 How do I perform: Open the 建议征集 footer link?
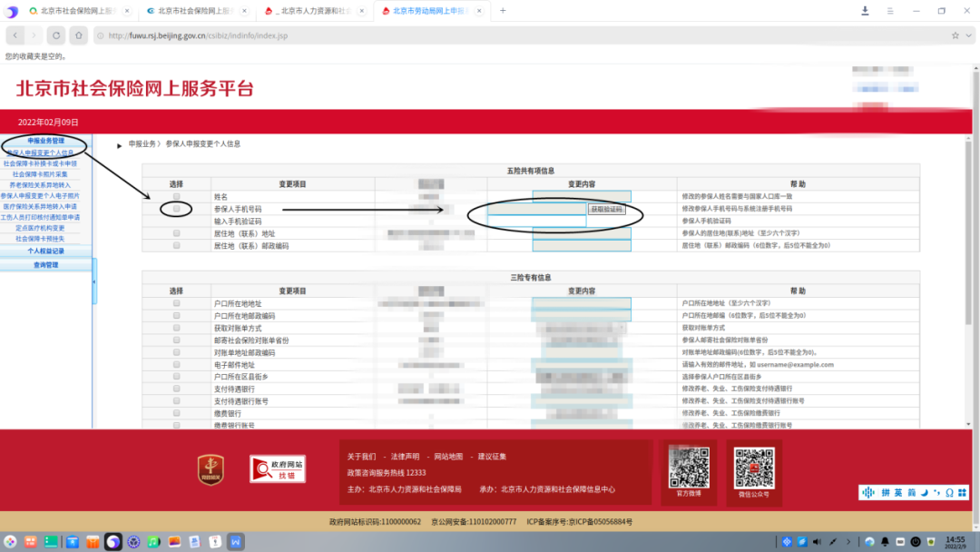click(x=492, y=457)
